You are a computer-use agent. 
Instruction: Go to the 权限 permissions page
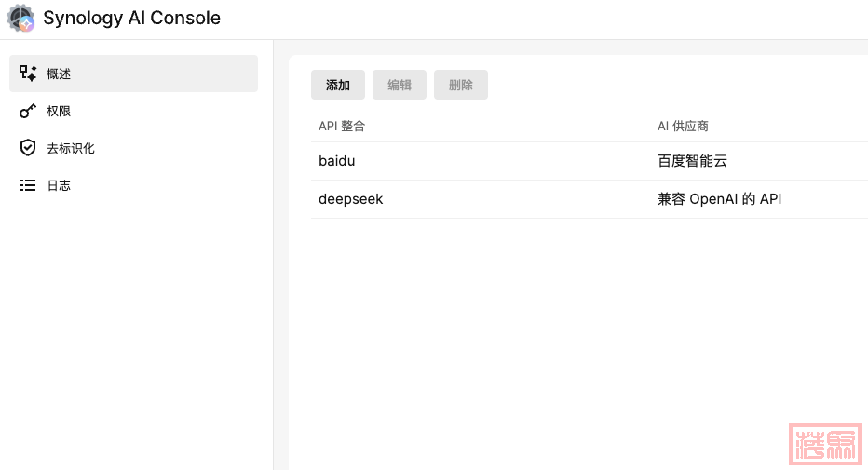coord(59,111)
